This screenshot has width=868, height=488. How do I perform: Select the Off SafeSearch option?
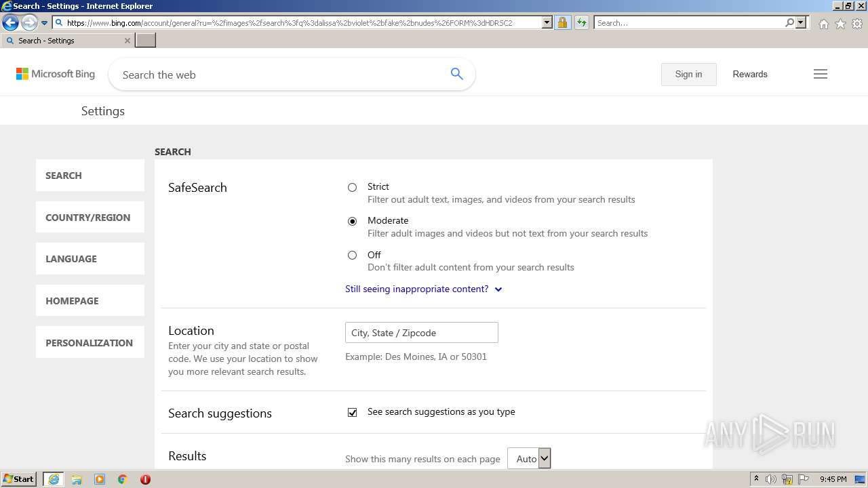[352, 256]
